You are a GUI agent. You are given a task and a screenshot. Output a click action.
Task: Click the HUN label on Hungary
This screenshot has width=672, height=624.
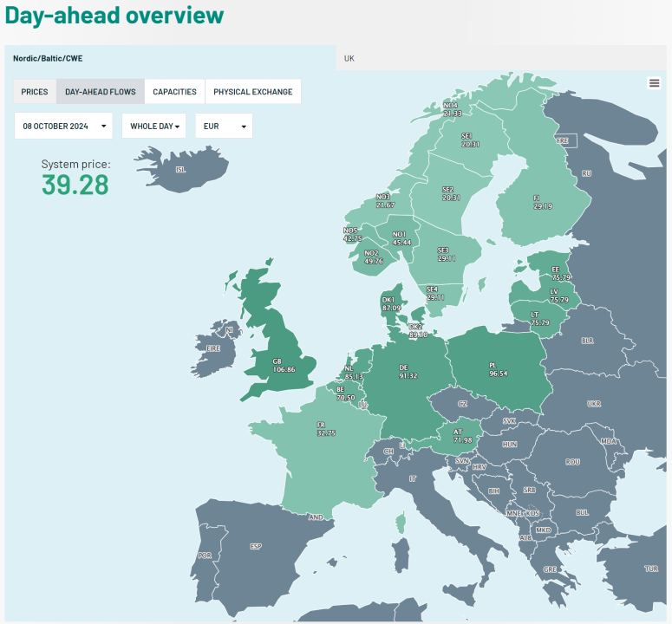(x=510, y=445)
